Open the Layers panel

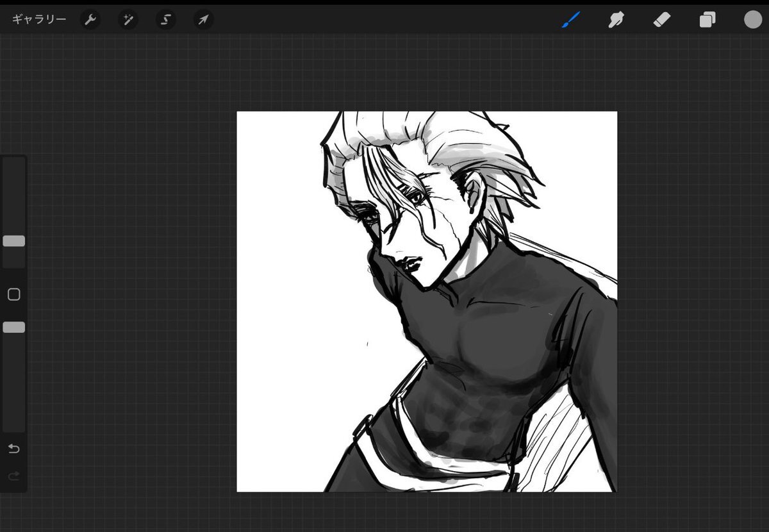tap(707, 20)
